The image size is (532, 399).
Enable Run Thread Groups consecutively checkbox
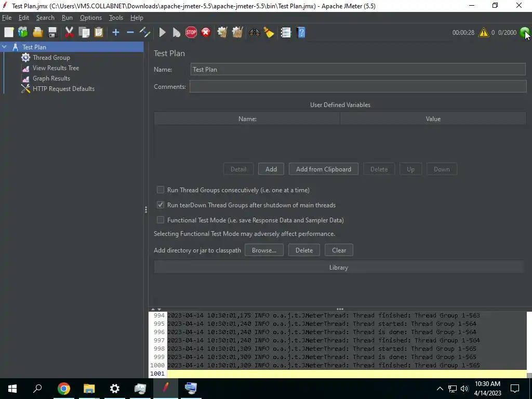click(x=161, y=190)
